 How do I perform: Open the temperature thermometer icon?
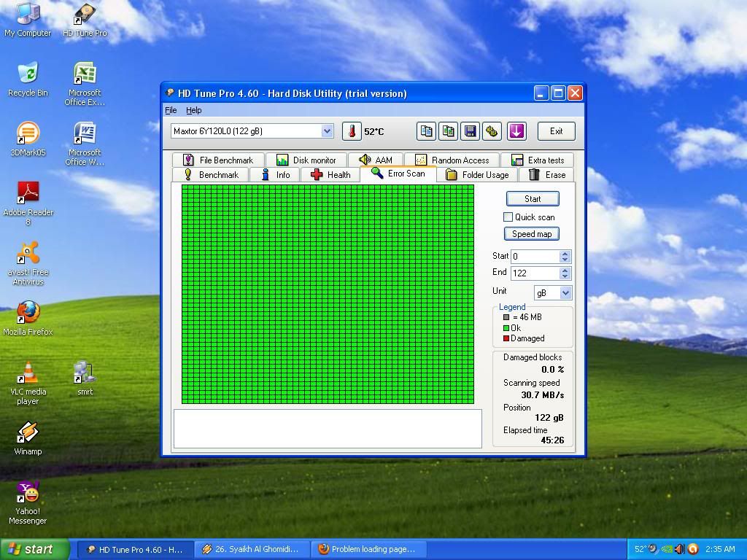pos(352,131)
